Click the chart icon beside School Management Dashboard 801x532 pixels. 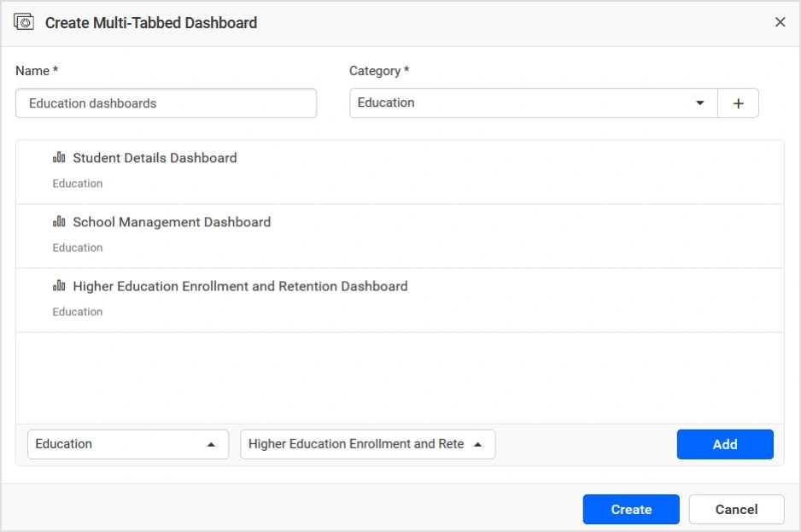pyautogui.click(x=59, y=222)
